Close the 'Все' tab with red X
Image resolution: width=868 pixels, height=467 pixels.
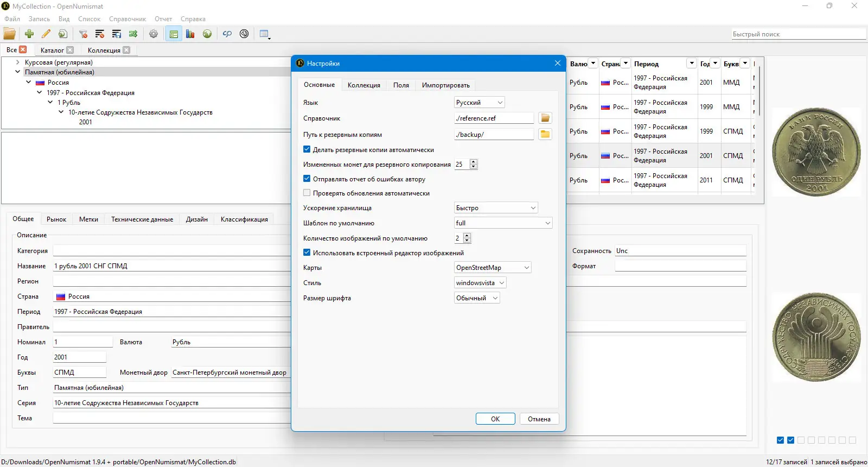23,49
